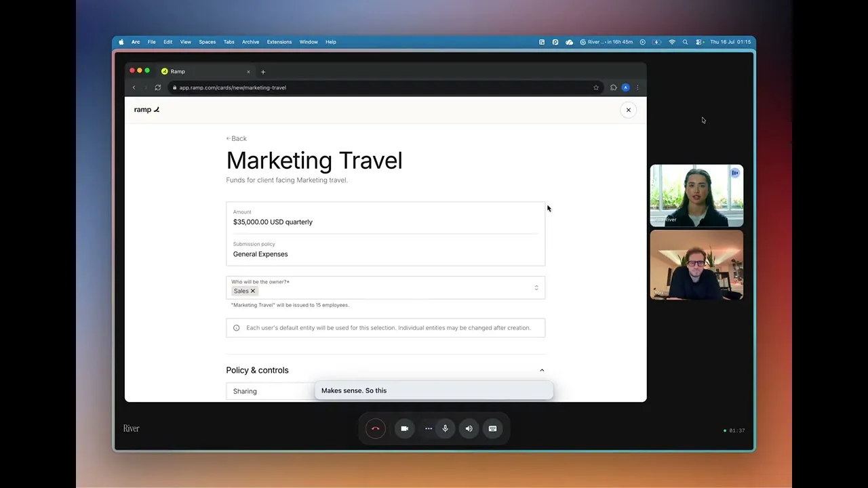This screenshot has width=868, height=488.
Task: Select the female participant's video tile
Action: tap(696, 196)
